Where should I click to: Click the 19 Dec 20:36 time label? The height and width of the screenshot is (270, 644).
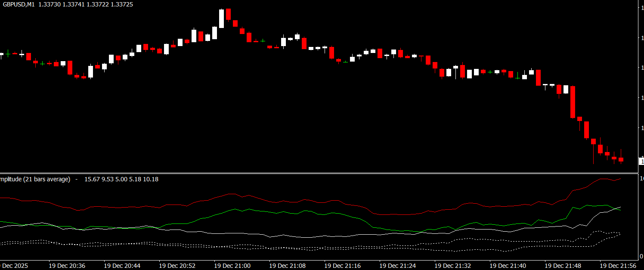[x=67, y=266]
